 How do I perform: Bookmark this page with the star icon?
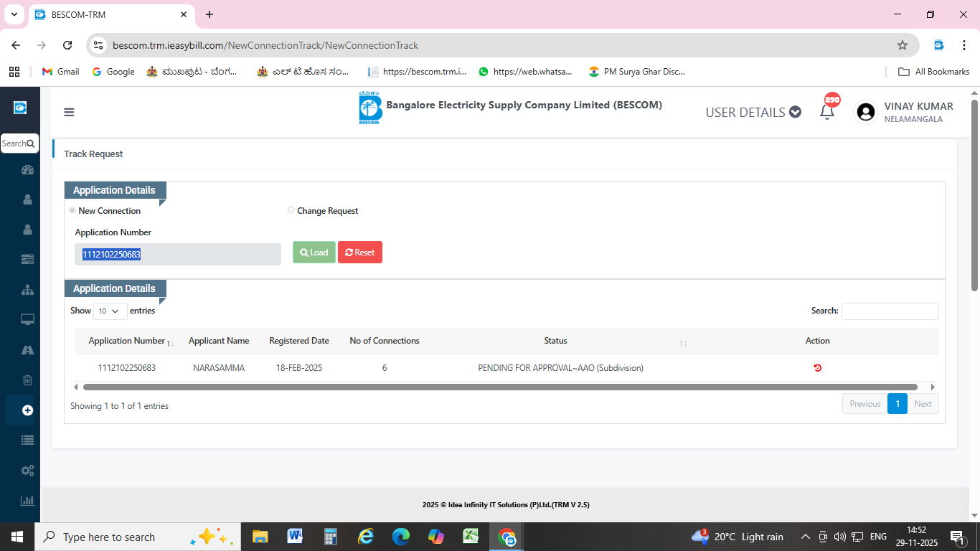903,45
